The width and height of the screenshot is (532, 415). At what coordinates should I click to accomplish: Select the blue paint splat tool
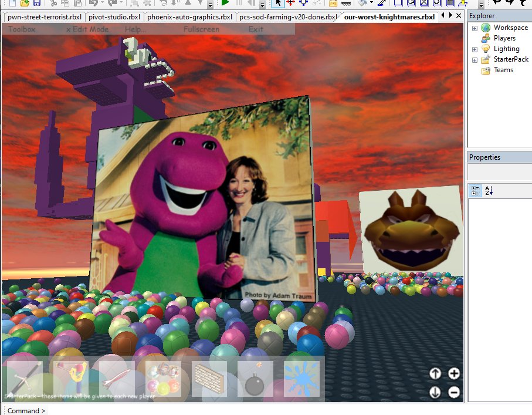coord(301,379)
